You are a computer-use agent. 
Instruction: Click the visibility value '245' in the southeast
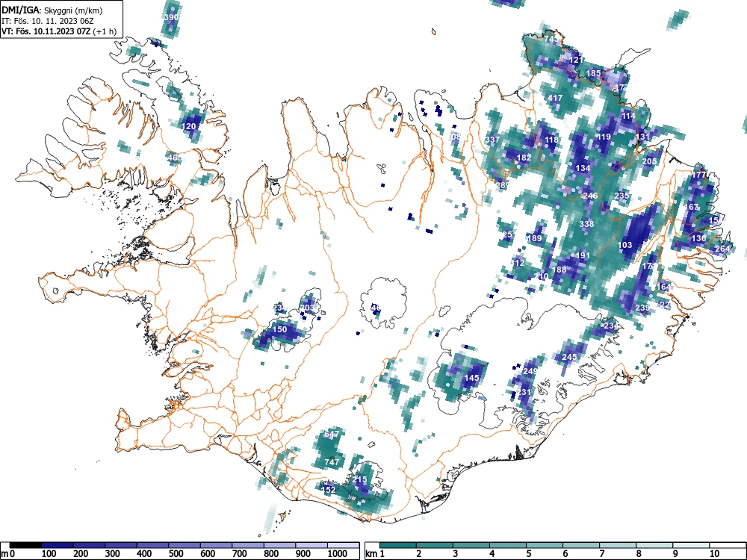570,357
